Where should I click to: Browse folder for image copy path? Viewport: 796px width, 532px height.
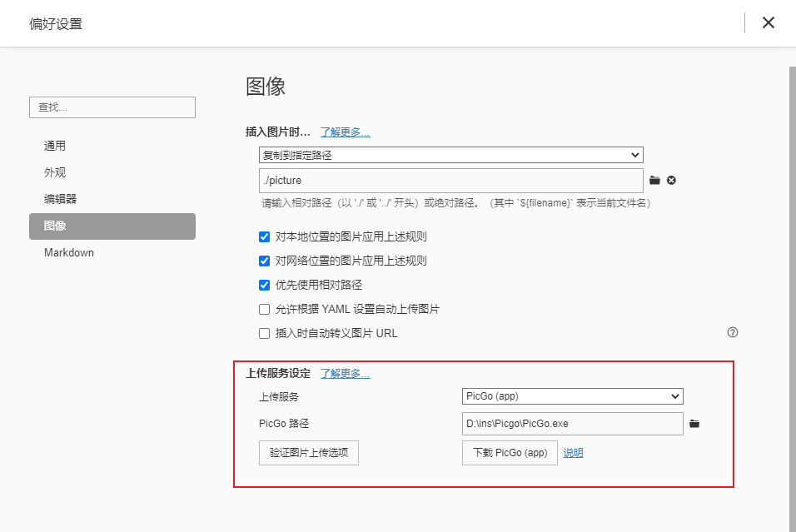(655, 180)
